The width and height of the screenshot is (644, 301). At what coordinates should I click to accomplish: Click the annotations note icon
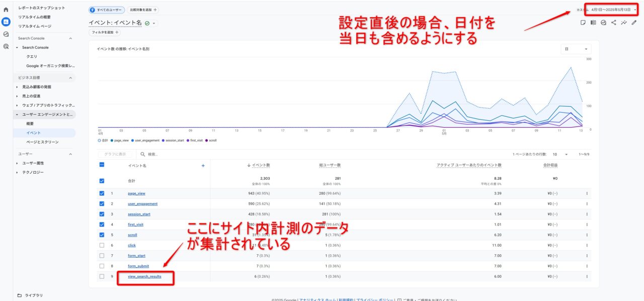[583, 23]
